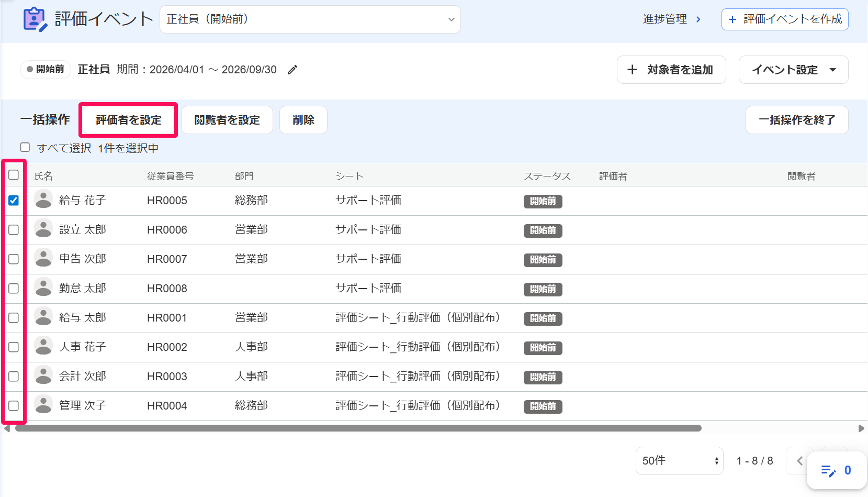Click 人事部 in the 人事 花子 row
868x497 pixels.
coord(251,347)
